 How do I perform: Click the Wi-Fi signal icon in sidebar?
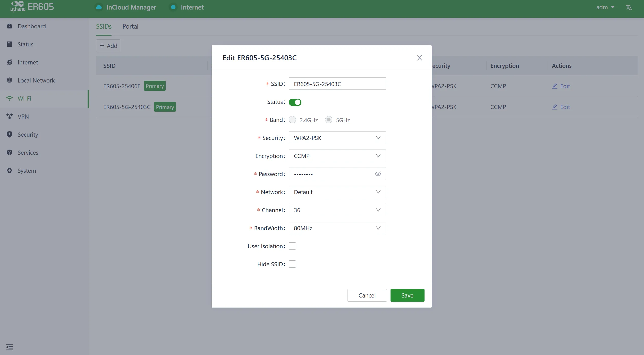pyautogui.click(x=10, y=98)
